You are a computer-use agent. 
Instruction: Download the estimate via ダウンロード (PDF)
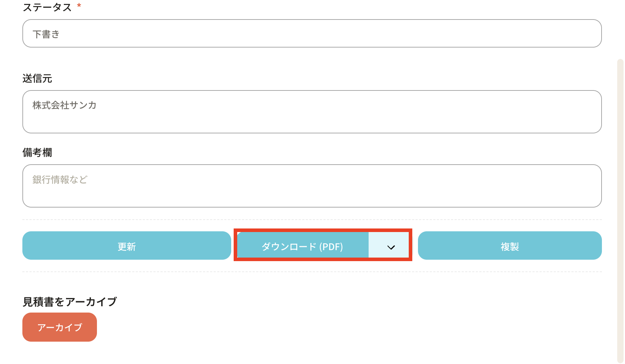click(x=302, y=246)
